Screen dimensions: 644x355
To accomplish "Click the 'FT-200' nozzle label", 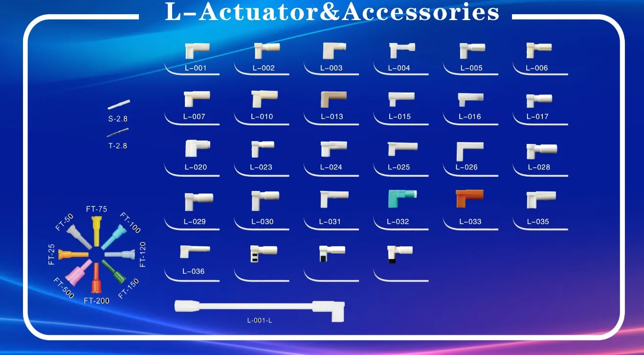I will [96, 301].
